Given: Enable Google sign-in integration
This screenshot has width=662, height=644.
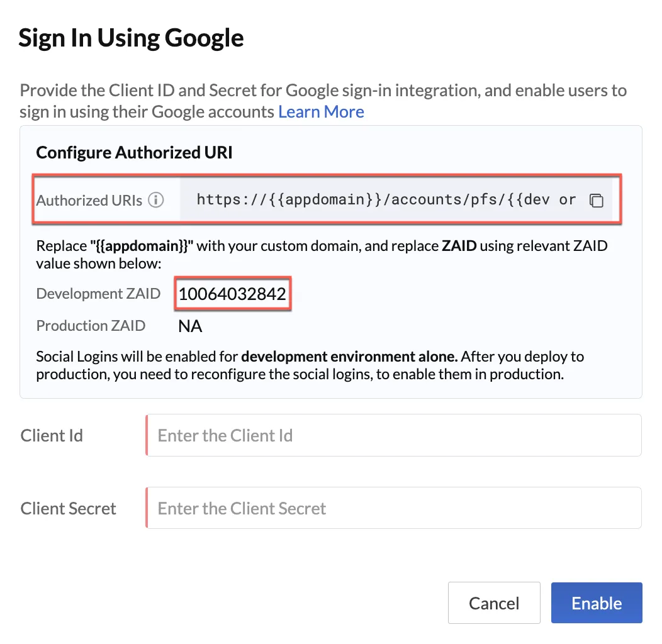Looking at the screenshot, I should (597, 602).
